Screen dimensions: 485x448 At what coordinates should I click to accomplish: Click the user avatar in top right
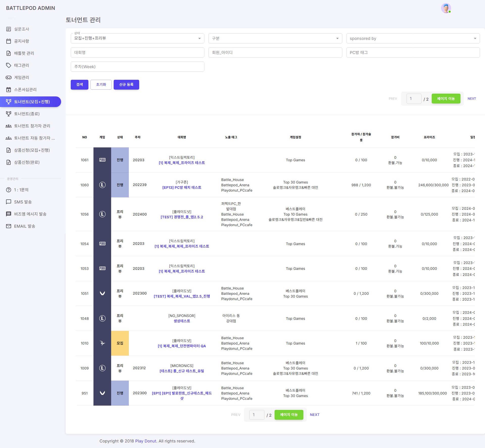446,8
